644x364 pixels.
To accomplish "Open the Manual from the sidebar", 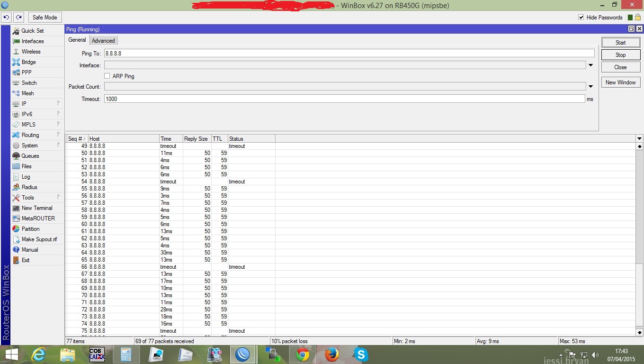I will point(37,250).
